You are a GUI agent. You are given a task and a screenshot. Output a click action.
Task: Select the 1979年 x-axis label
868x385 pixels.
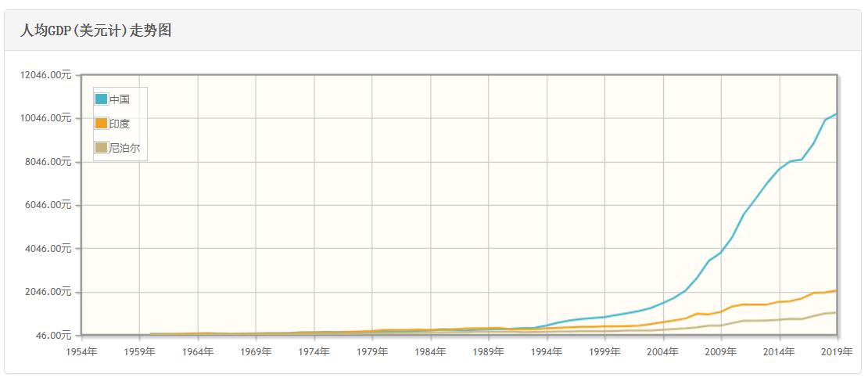[x=372, y=351]
